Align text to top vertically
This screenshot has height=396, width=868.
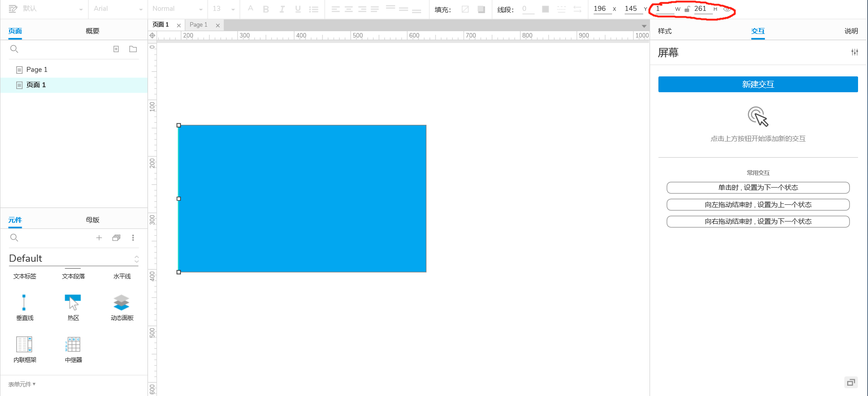click(390, 8)
